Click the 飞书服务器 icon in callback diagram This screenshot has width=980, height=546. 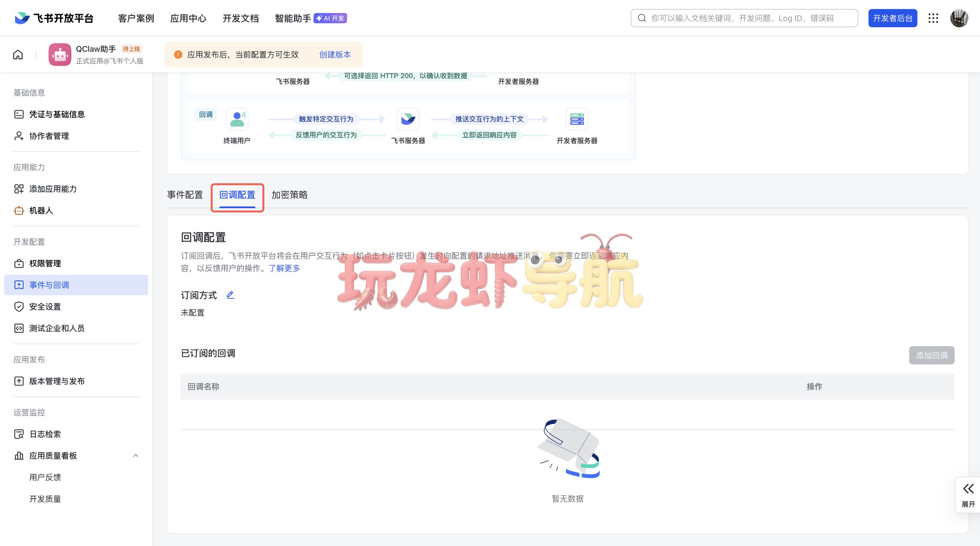click(x=408, y=119)
